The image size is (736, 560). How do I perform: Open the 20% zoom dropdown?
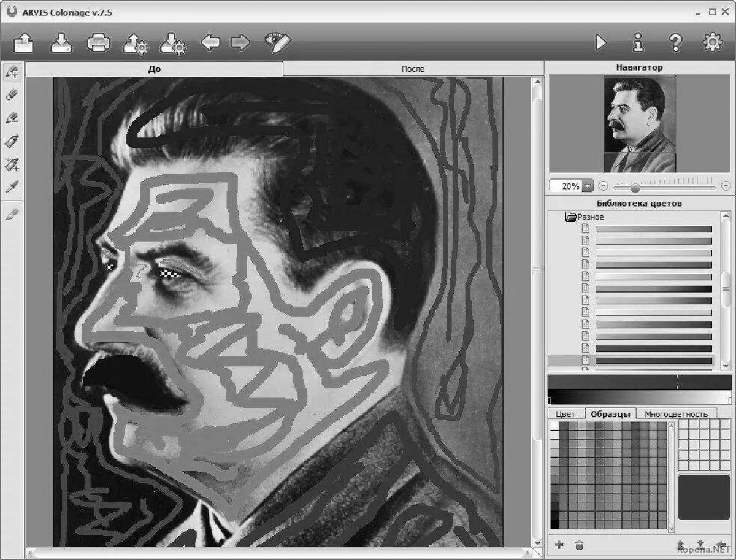(588, 186)
